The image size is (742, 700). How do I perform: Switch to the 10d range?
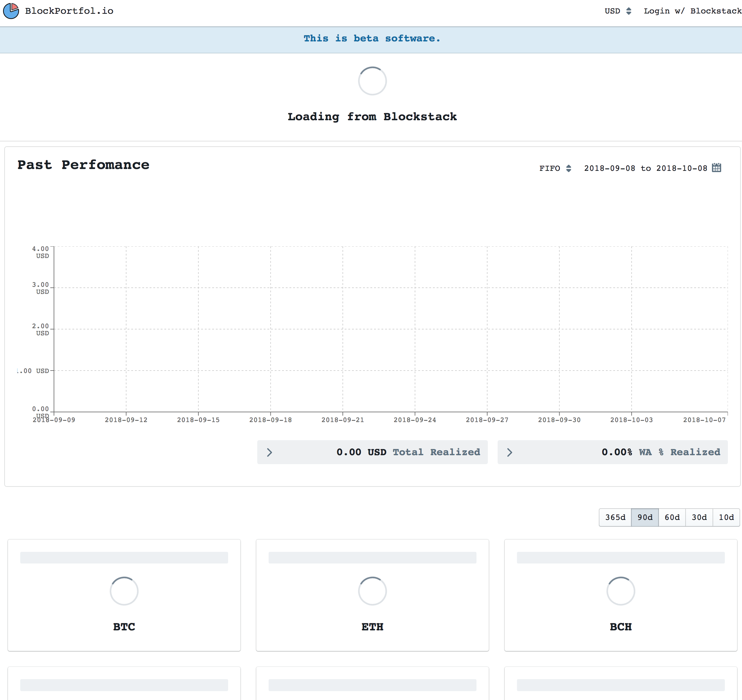pos(726,517)
